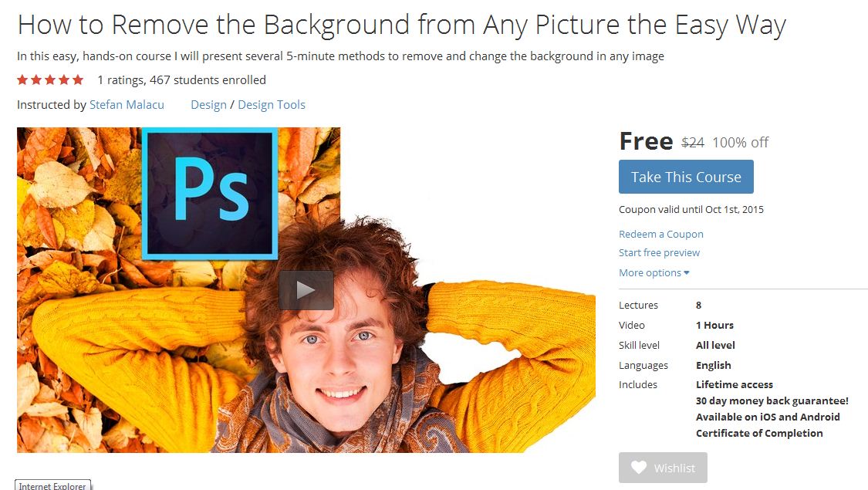The image size is (868, 490).
Task: Click the Internet Explorer tooltip label
Action: click(x=52, y=485)
